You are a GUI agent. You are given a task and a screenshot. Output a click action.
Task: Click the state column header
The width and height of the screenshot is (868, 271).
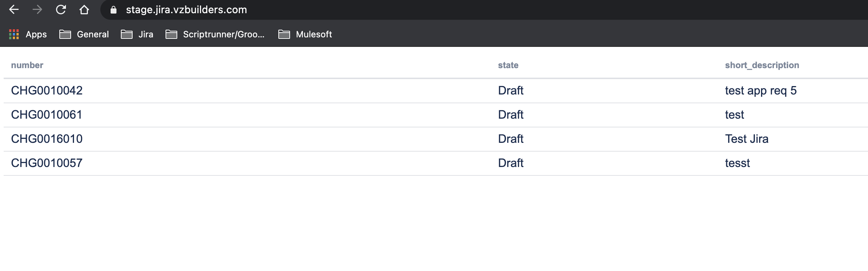[x=508, y=65]
